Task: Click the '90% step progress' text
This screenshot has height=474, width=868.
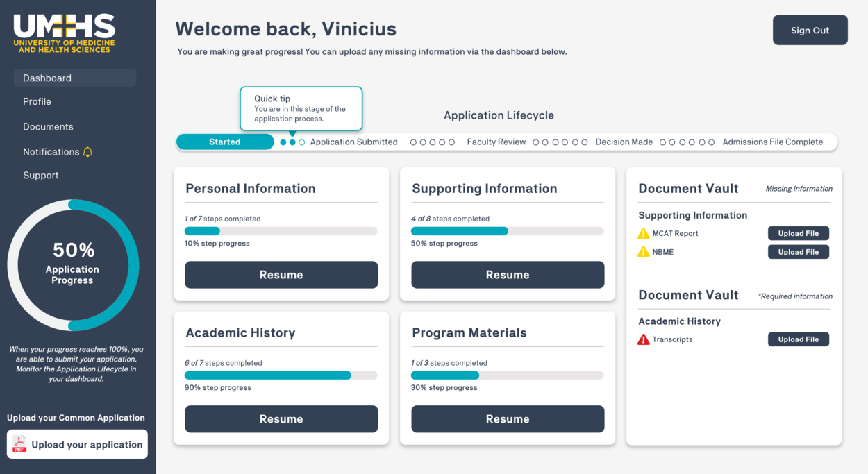Action: coord(218,387)
